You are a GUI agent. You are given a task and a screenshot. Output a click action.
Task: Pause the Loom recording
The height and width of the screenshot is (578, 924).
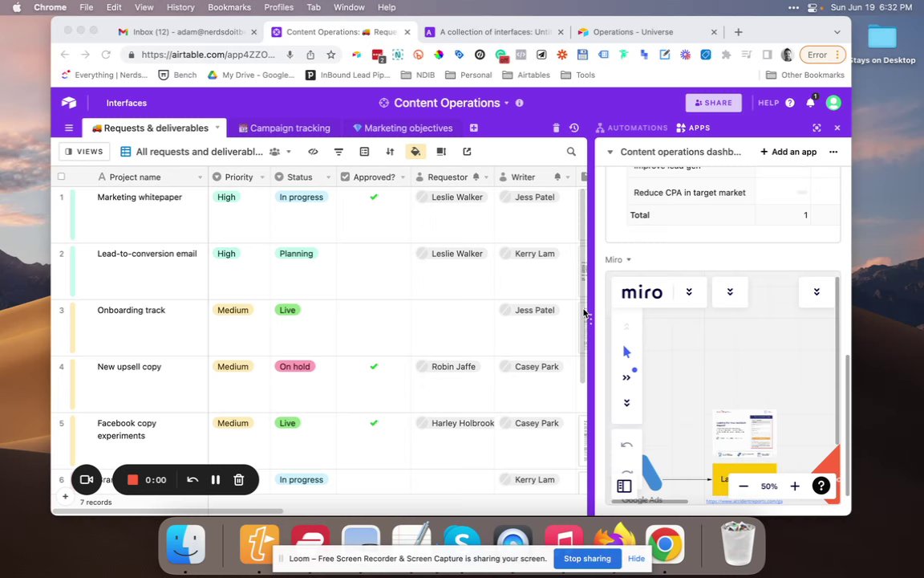(x=215, y=479)
